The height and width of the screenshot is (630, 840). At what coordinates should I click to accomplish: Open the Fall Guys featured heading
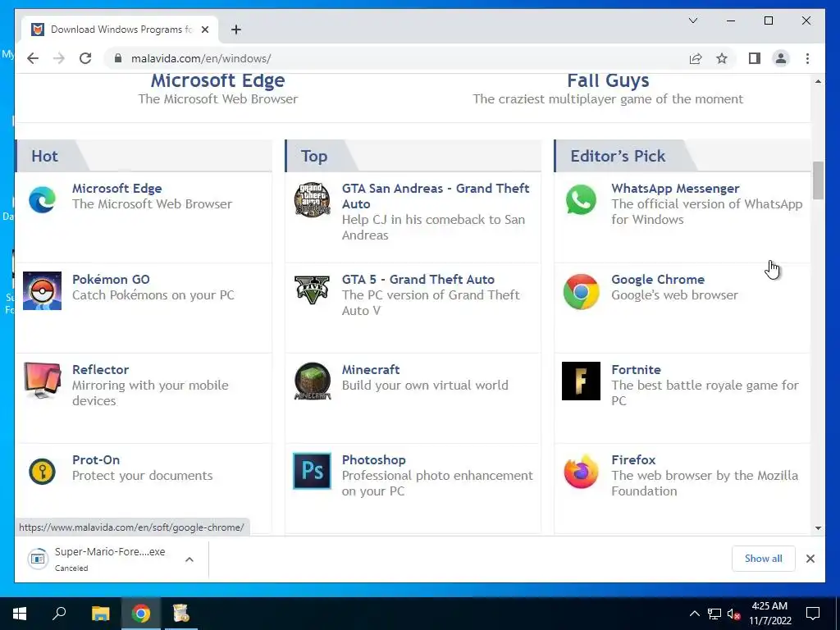[x=608, y=80]
